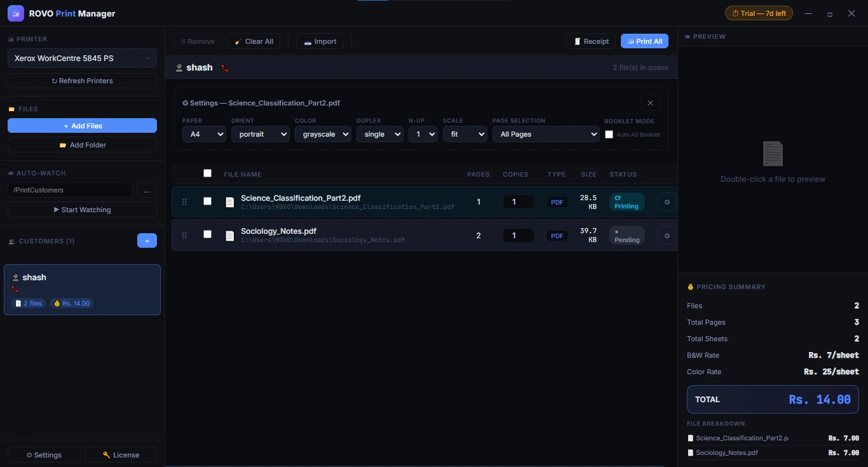Click the gear icon on Sociology_Notes.pdf row
Screen dimensions: 868x467
(667, 236)
